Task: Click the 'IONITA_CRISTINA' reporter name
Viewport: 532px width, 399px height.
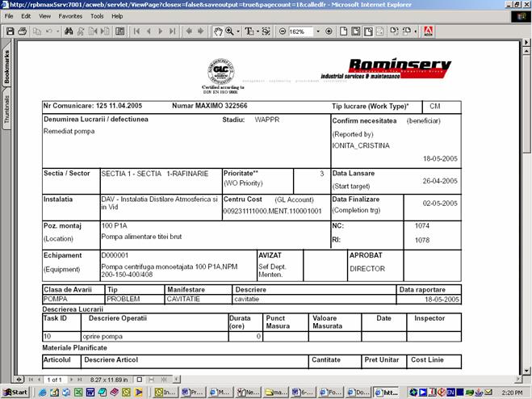Action: (361, 145)
